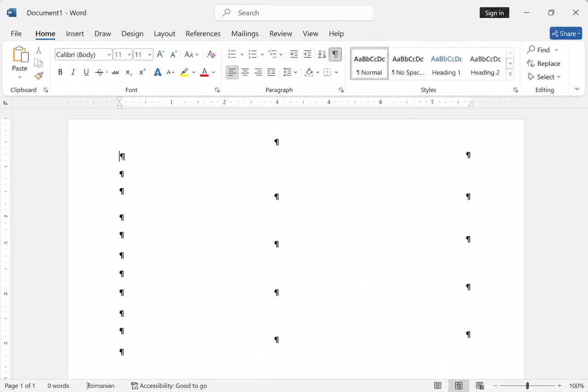The height and width of the screenshot is (392, 588).
Task: Apply Borders icon
Action: click(327, 72)
